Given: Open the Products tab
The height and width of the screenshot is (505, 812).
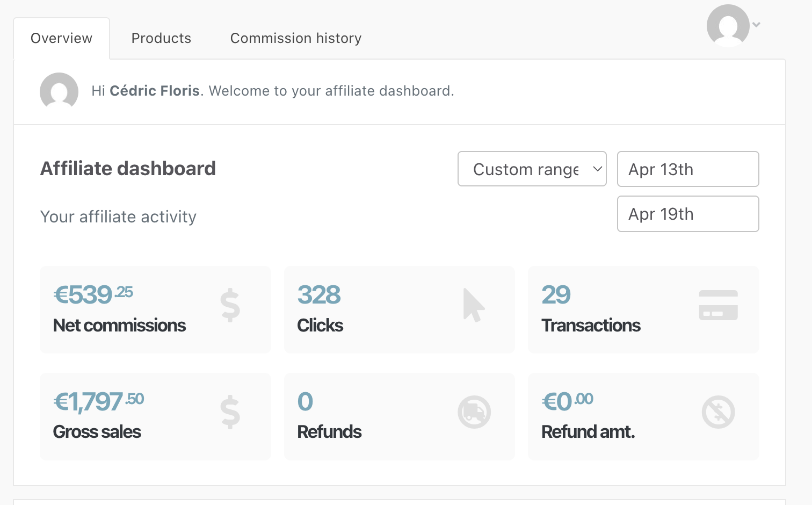Looking at the screenshot, I should coord(161,39).
